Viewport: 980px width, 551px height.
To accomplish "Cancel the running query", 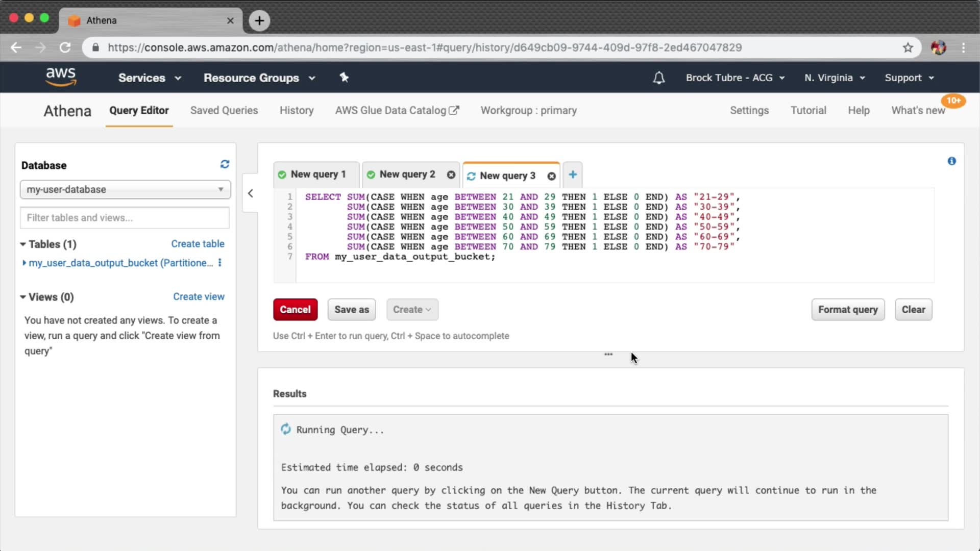I will [295, 310].
